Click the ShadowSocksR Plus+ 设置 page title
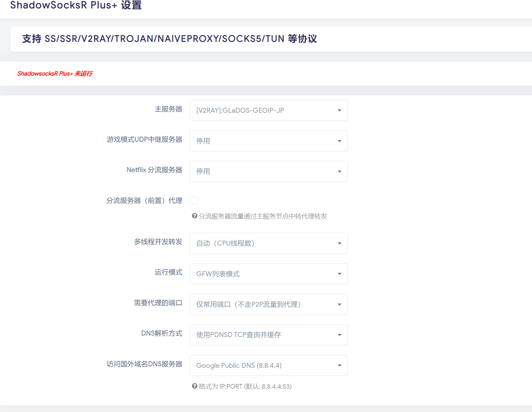The height and width of the screenshot is (412, 532). 76,5
